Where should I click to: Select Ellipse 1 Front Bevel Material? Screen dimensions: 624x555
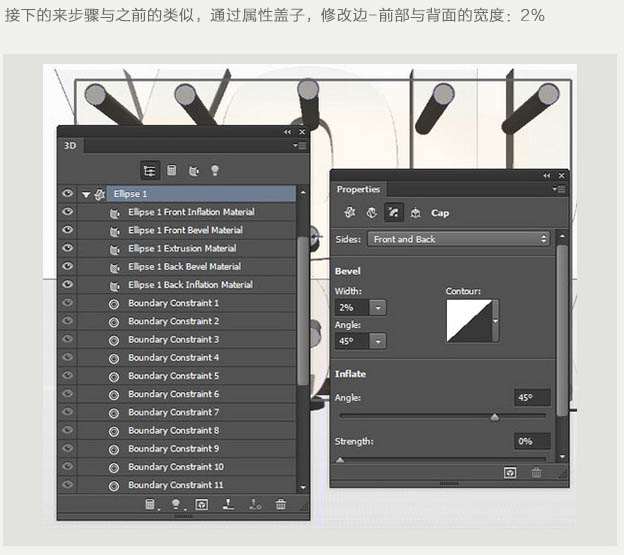[x=185, y=230]
